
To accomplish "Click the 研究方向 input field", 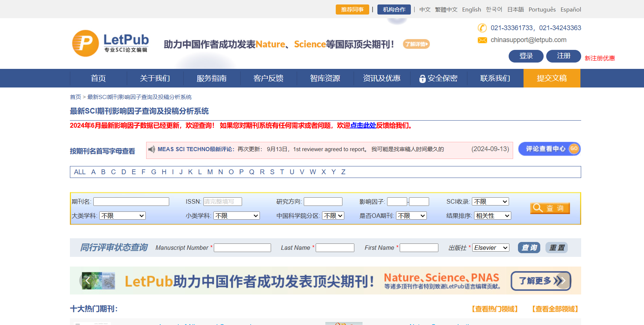I will [323, 201].
